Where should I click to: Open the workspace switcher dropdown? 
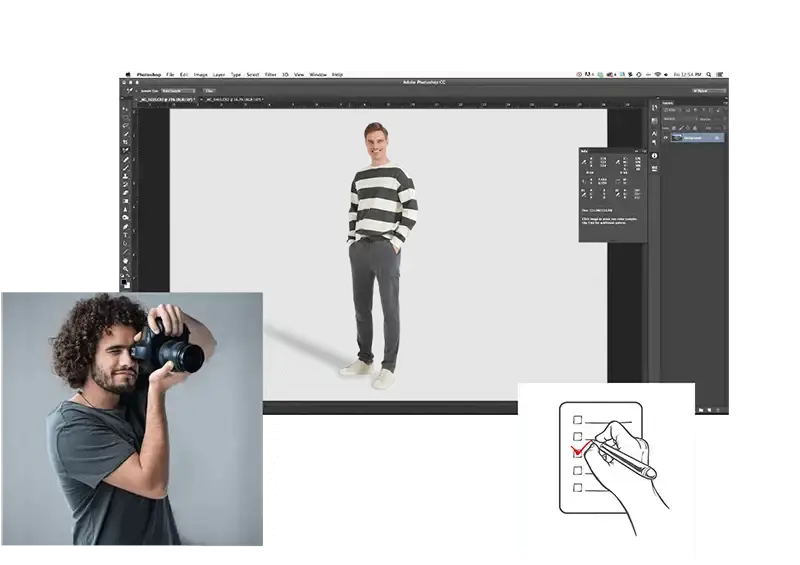tap(709, 90)
